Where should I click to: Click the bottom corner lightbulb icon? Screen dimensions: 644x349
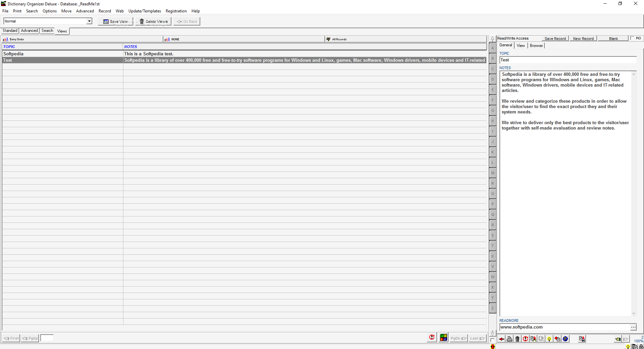(628, 347)
